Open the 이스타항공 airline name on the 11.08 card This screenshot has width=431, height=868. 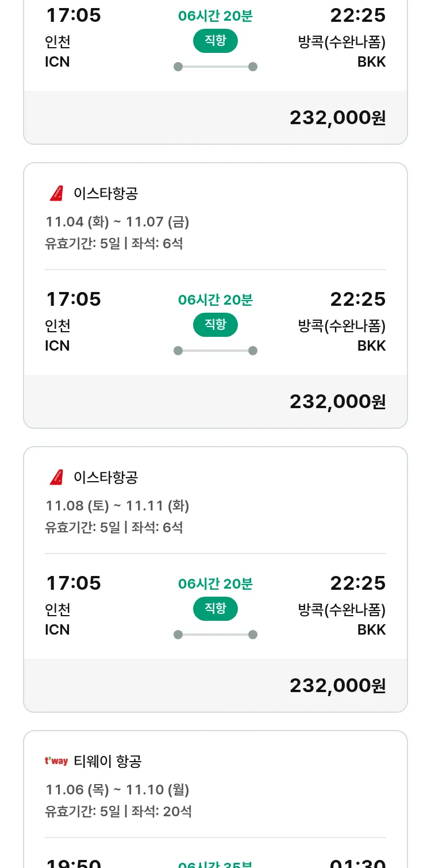[106, 478]
